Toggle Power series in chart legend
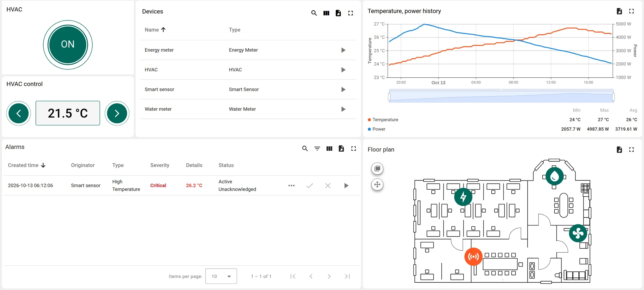 pos(376,129)
